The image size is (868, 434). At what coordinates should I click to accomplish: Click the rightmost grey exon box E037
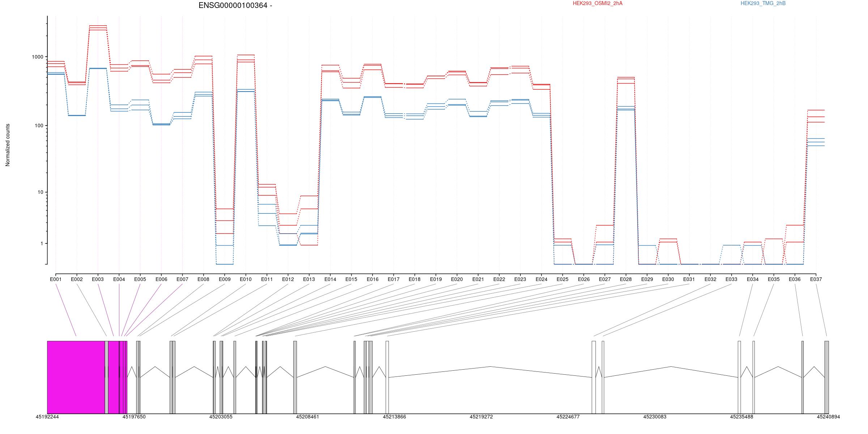tap(826, 377)
